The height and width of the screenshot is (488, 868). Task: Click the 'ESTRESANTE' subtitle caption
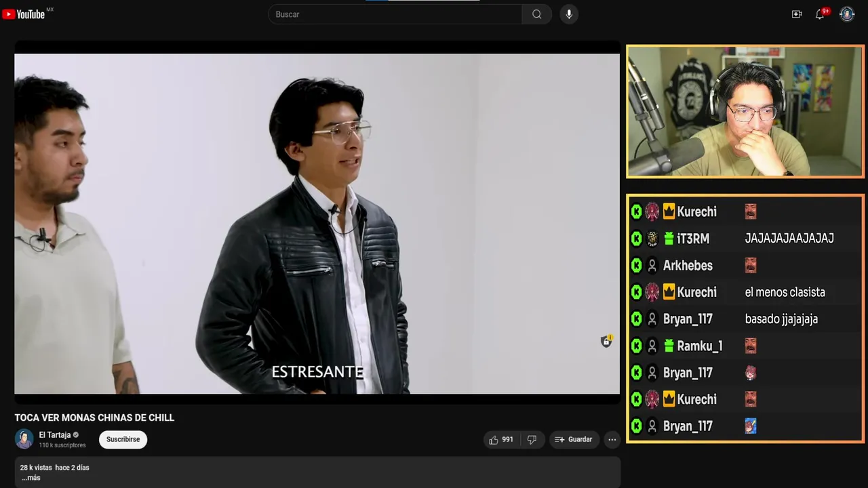pyautogui.click(x=317, y=372)
